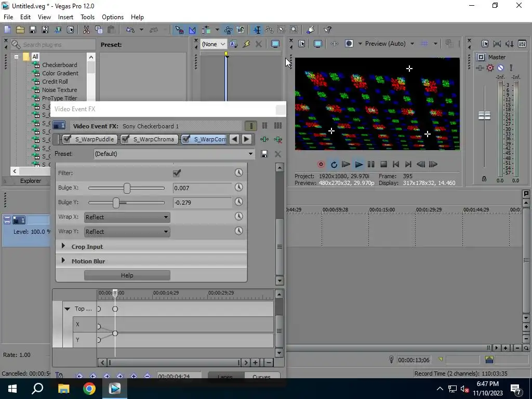
Task: Switch to the Explorer tab
Action: pyautogui.click(x=31, y=181)
